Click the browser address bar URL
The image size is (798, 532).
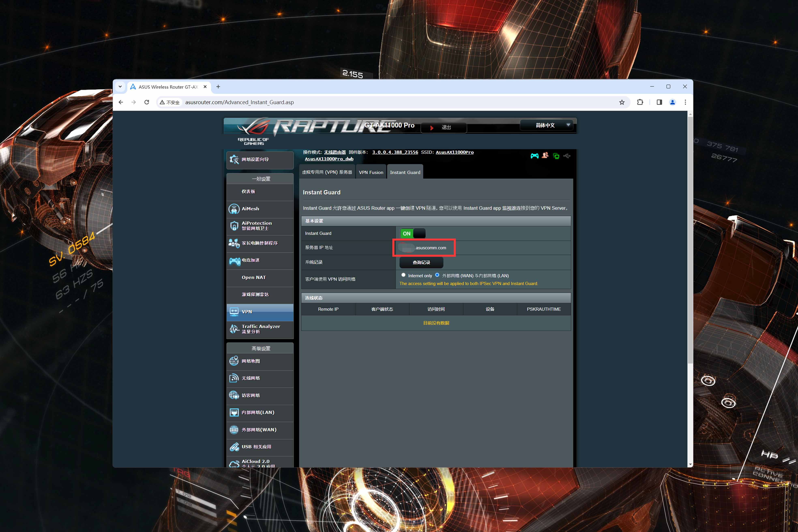pyautogui.click(x=239, y=102)
